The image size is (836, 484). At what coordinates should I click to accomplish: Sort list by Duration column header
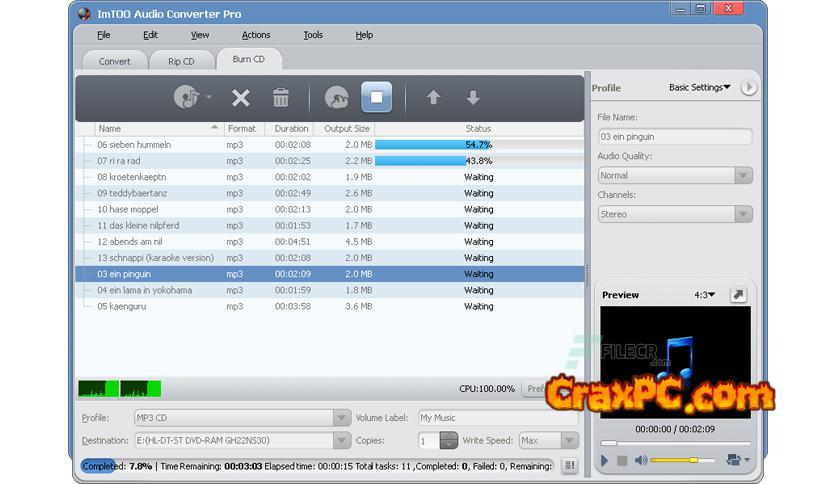click(291, 128)
